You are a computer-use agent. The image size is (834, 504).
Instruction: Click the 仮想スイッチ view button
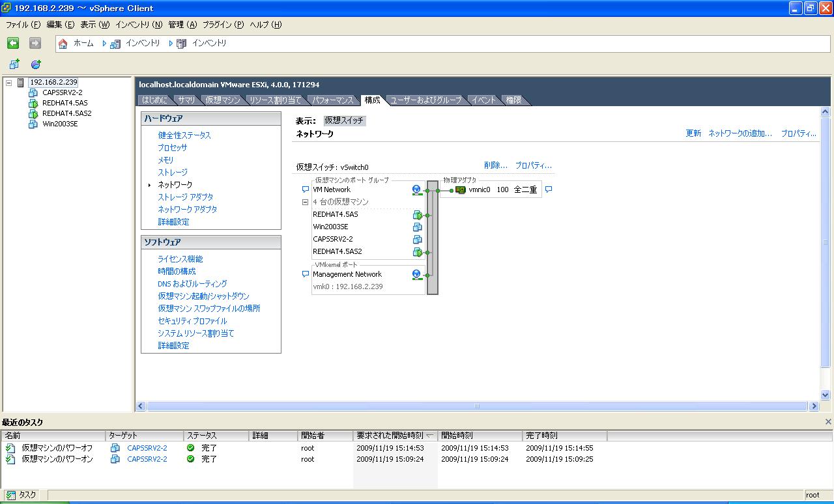coord(345,121)
